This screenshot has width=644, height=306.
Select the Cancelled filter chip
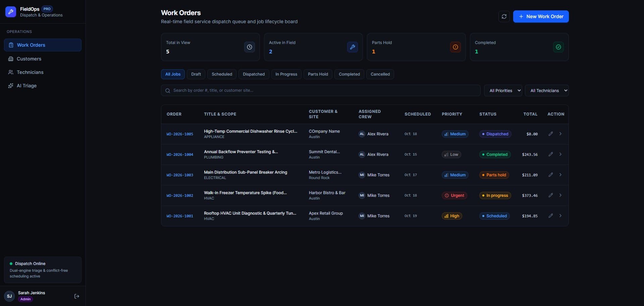tap(380, 74)
